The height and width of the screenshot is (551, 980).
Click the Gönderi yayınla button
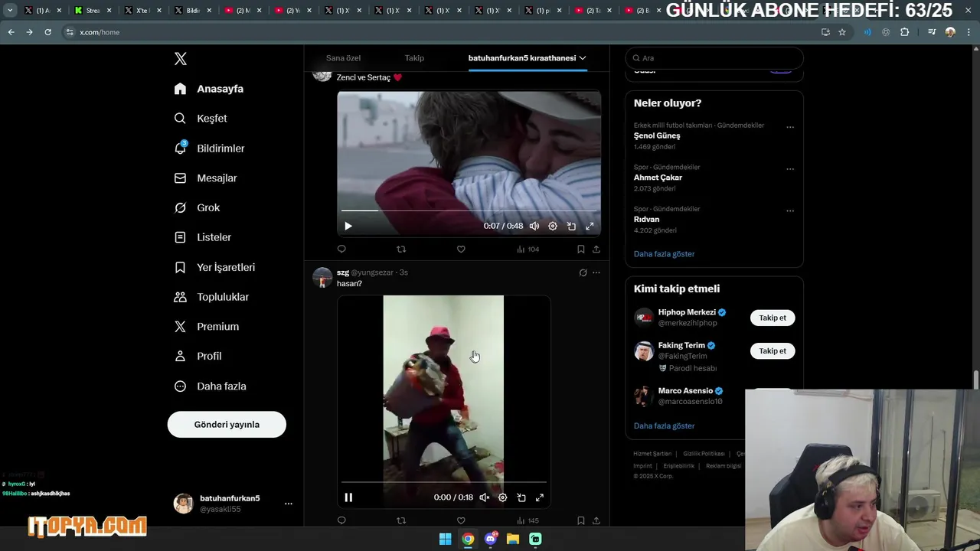coord(227,425)
